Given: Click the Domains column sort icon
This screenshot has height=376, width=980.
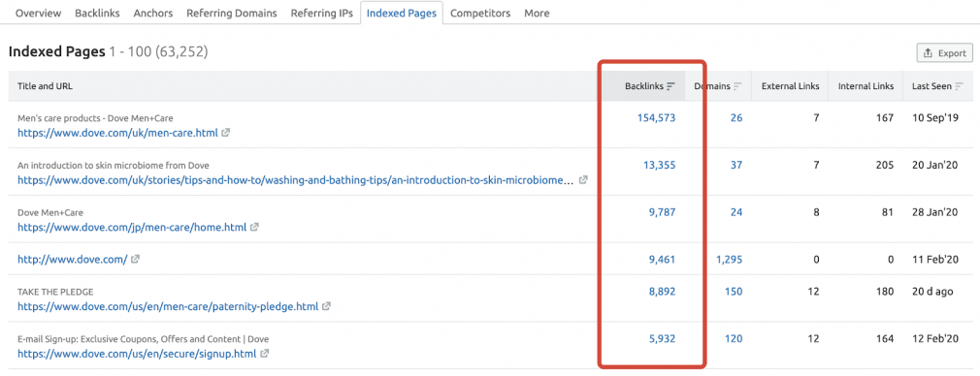Looking at the screenshot, I should pyautogui.click(x=737, y=86).
